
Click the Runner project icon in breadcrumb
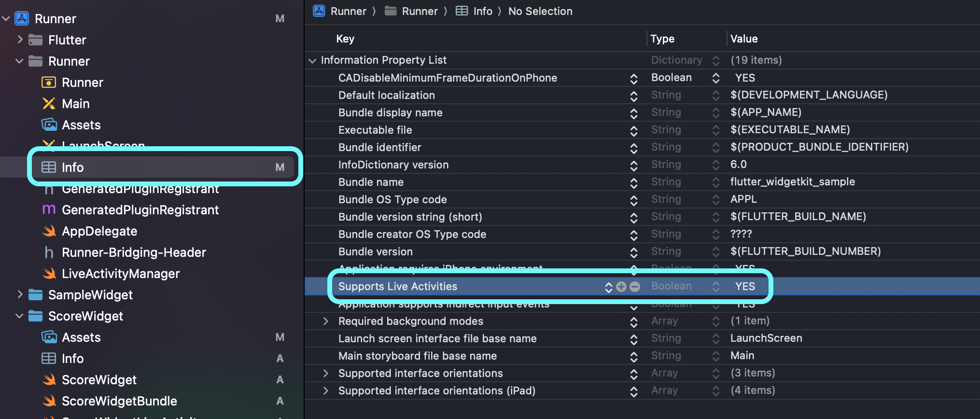tap(319, 11)
